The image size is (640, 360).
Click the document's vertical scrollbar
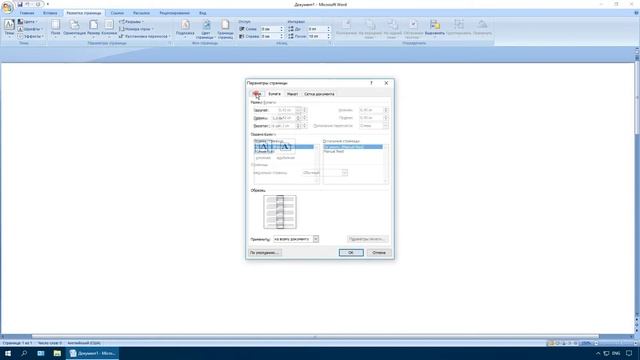pos(637,188)
